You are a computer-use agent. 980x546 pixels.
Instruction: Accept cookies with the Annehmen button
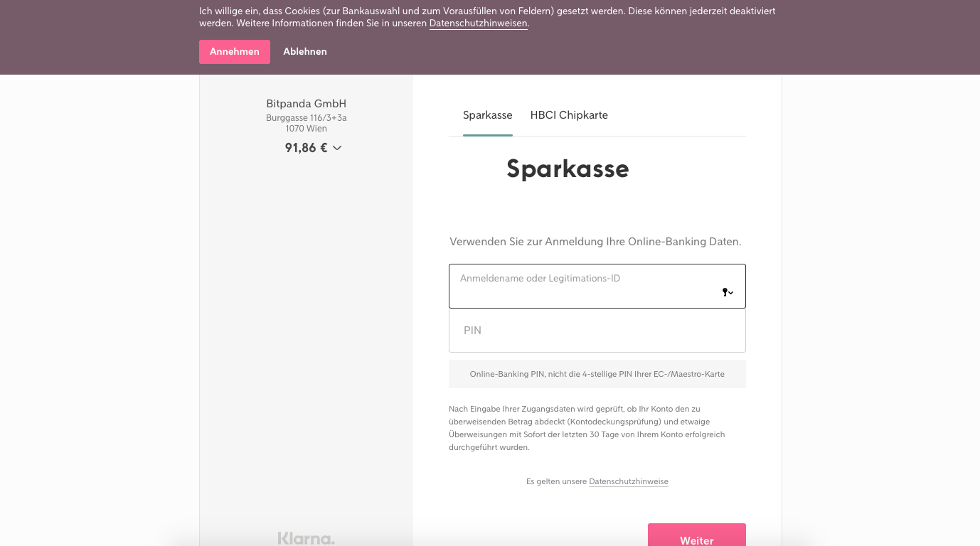tap(234, 52)
